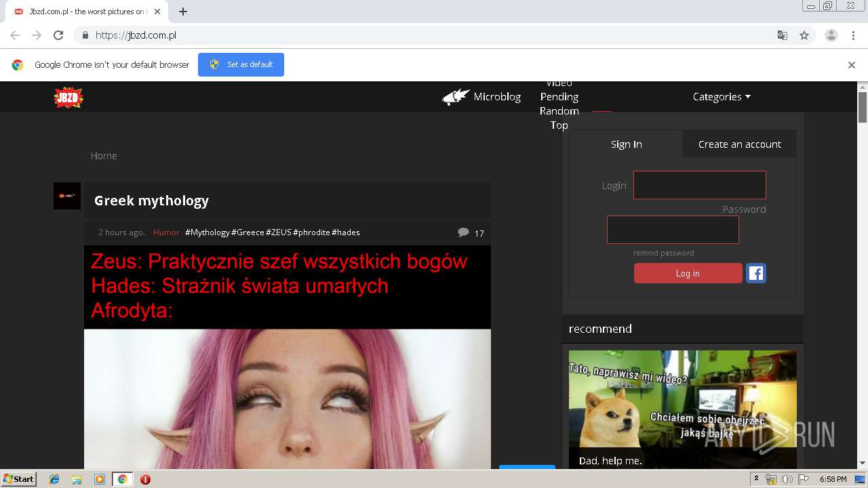Click the Chrome forward arrow
Viewport: 868px width, 488px height.
tap(37, 35)
